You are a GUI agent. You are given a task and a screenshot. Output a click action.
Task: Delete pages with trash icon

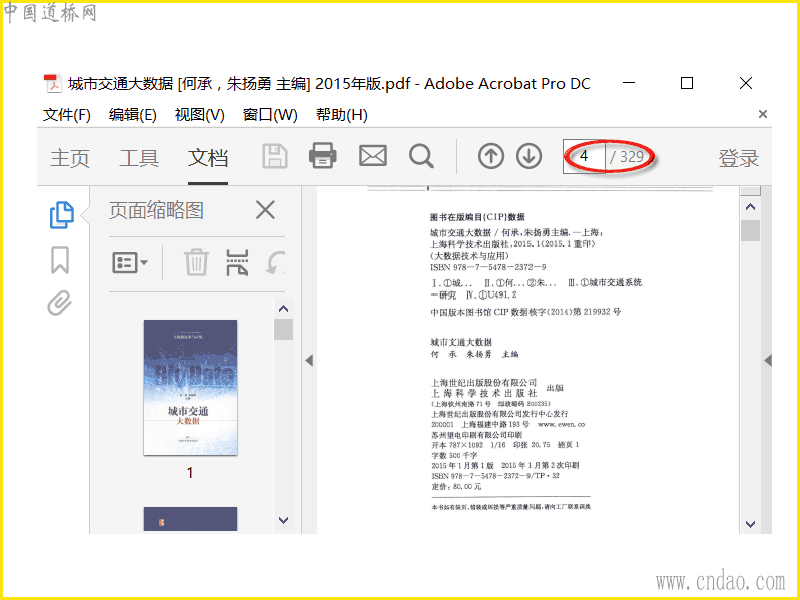click(196, 262)
